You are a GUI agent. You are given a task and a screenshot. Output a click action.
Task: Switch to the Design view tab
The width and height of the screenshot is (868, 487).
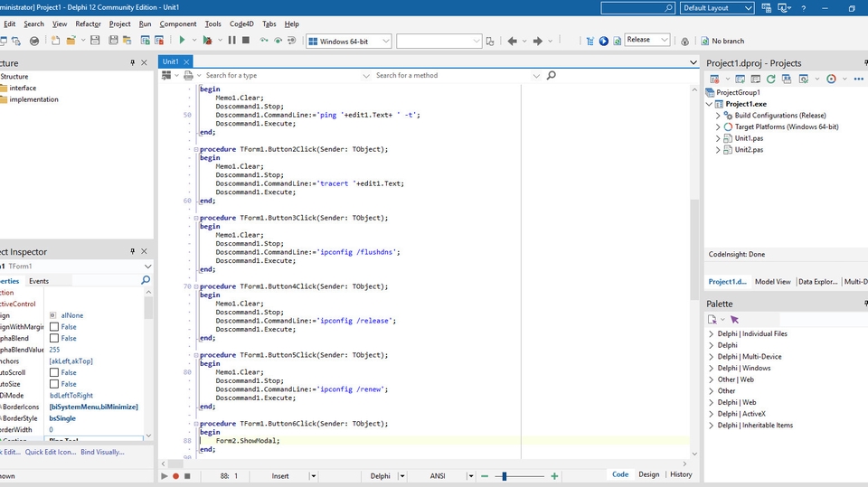(x=649, y=474)
